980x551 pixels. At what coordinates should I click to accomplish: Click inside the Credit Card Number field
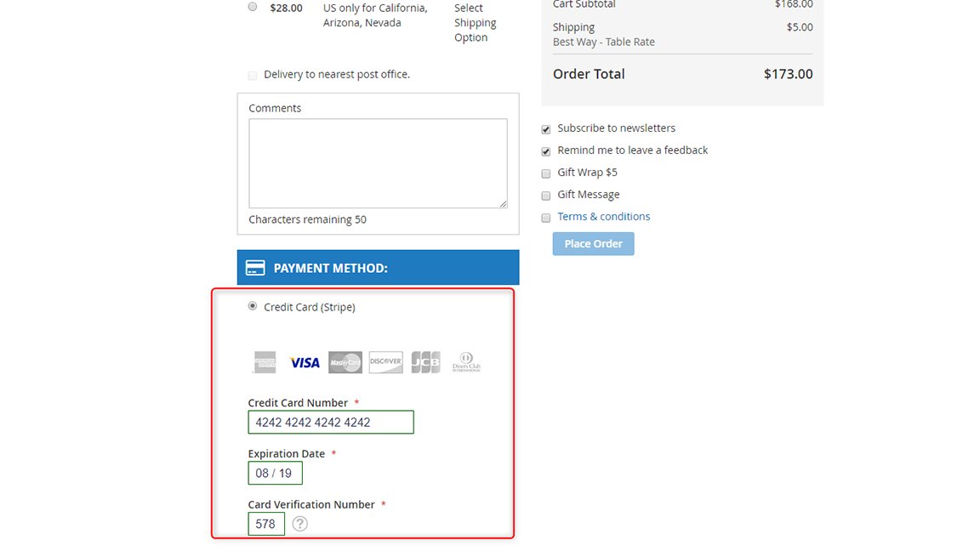330,422
